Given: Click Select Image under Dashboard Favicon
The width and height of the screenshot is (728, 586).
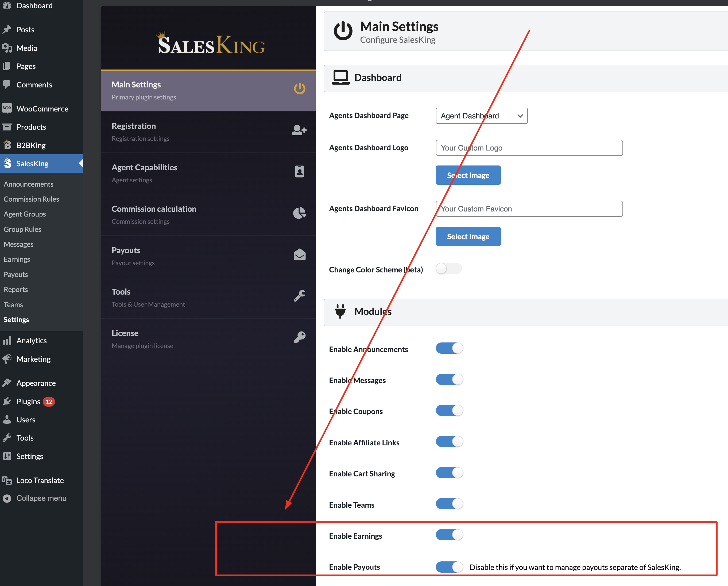Looking at the screenshot, I should click(x=468, y=236).
